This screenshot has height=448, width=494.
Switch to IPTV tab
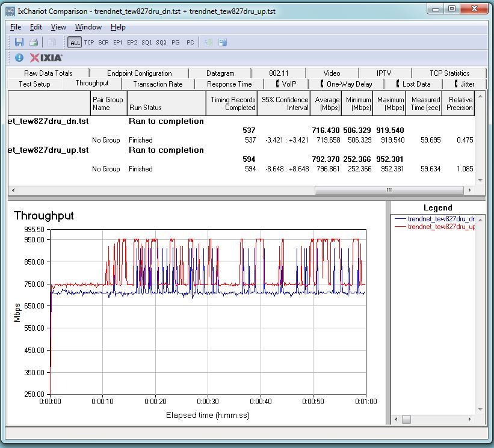[384, 73]
